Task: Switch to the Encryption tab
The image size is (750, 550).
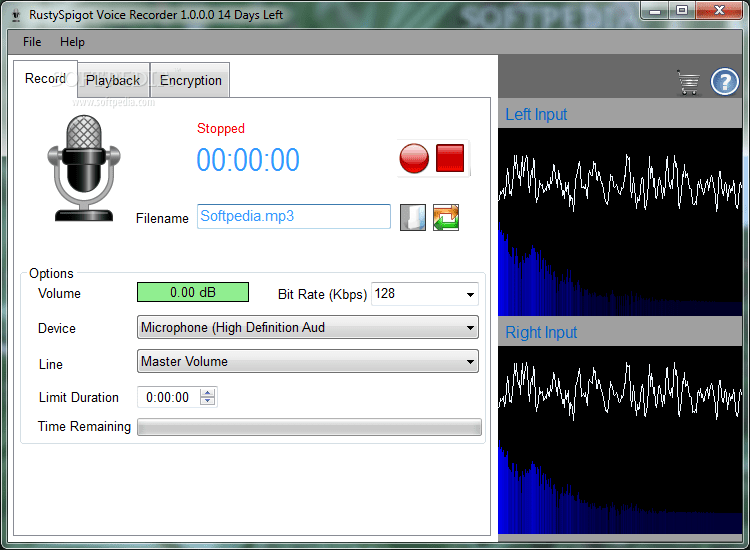Action: pos(190,80)
